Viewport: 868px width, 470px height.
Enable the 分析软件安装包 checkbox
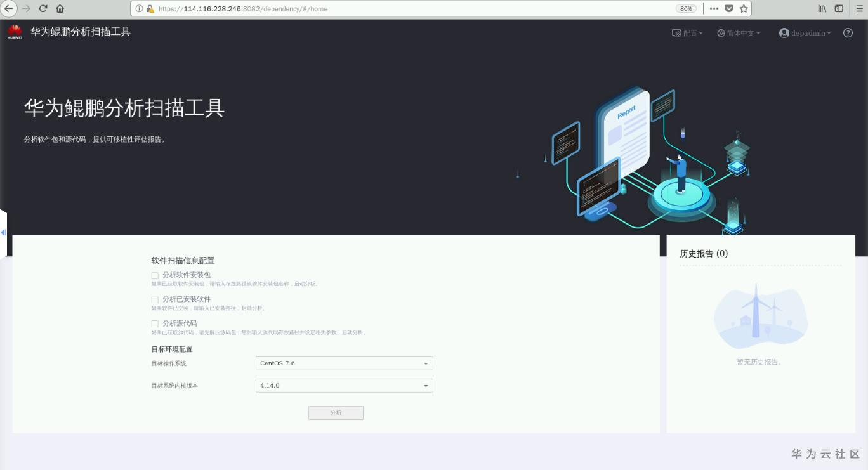click(155, 275)
